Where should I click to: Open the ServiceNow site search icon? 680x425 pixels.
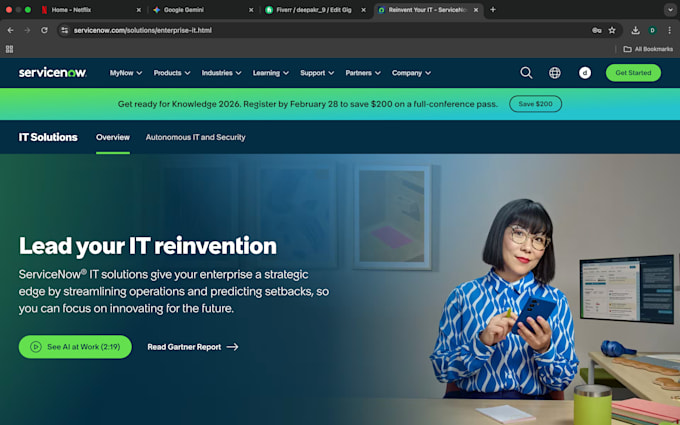526,73
